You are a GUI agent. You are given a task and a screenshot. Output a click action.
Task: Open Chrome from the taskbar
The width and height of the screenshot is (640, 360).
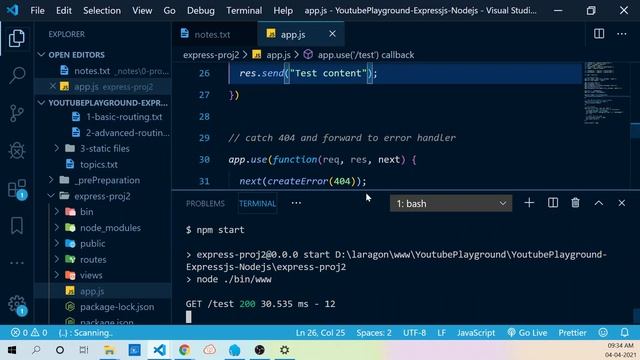click(184, 350)
